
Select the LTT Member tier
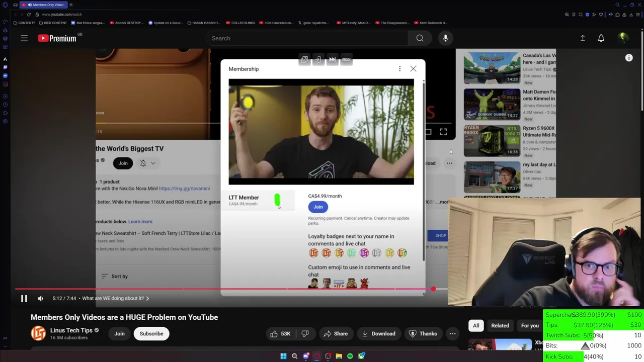[x=259, y=200]
